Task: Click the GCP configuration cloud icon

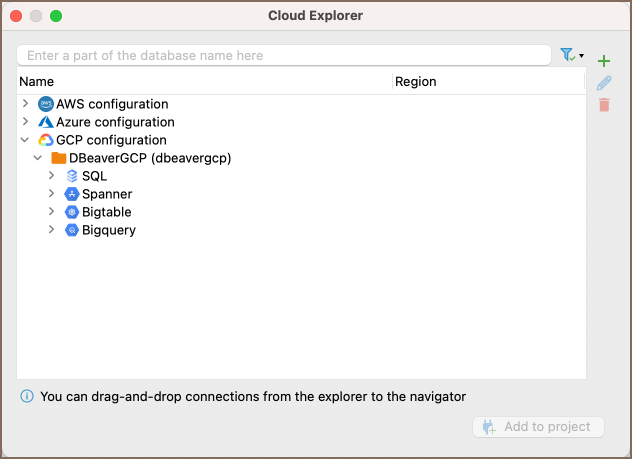Action: (x=45, y=140)
